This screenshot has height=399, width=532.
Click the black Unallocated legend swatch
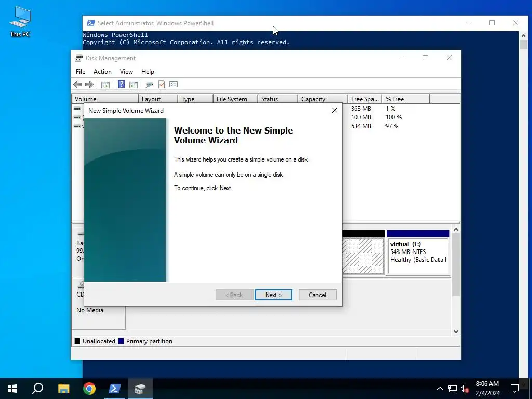click(77, 341)
